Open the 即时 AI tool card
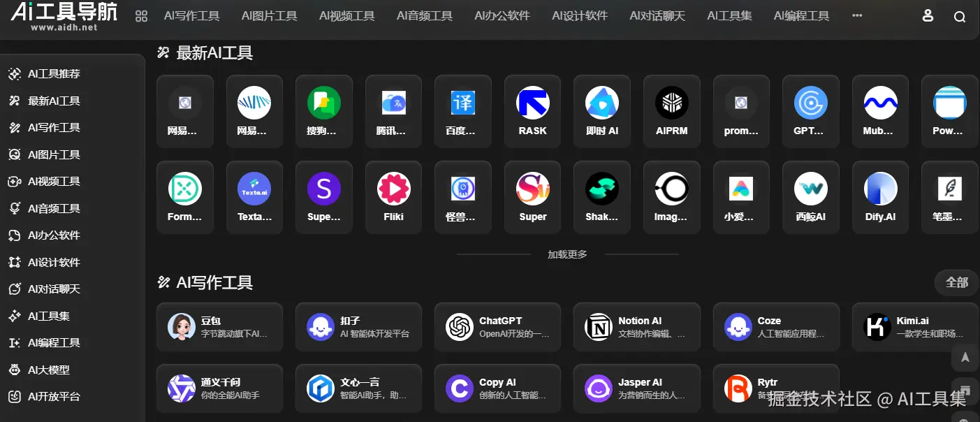Image resolution: width=980 pixels, height=422 pixels. click(602, 111)
